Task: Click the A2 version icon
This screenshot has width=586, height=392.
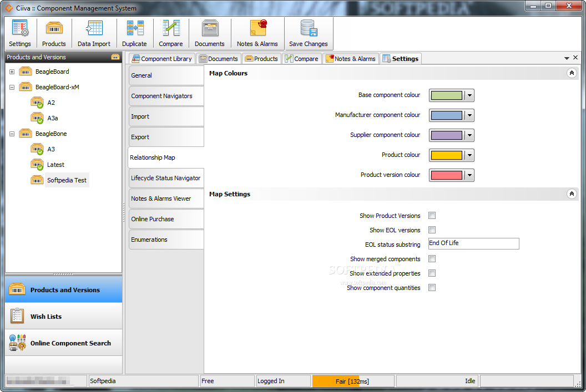Action: pyautogui.click(x=37, y=103)
